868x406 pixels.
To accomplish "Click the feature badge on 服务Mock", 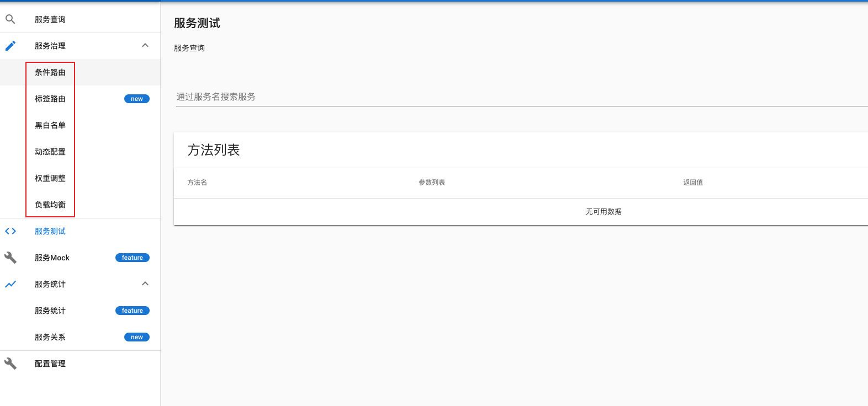I will click(133, 258).
